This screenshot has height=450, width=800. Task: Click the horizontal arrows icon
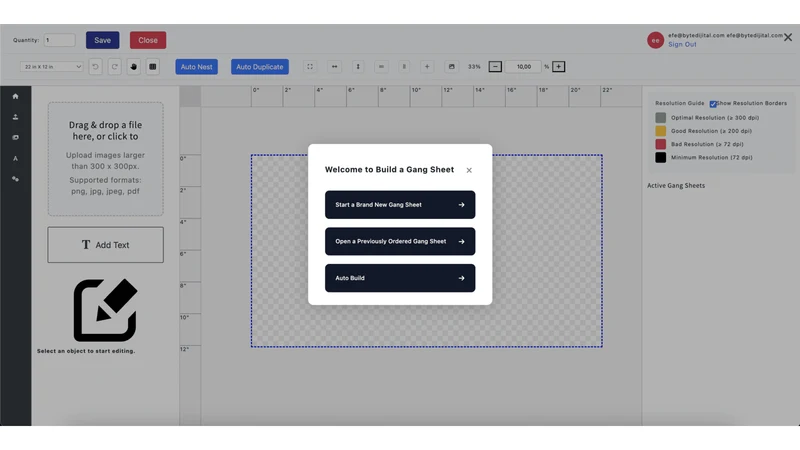point(334,67)
